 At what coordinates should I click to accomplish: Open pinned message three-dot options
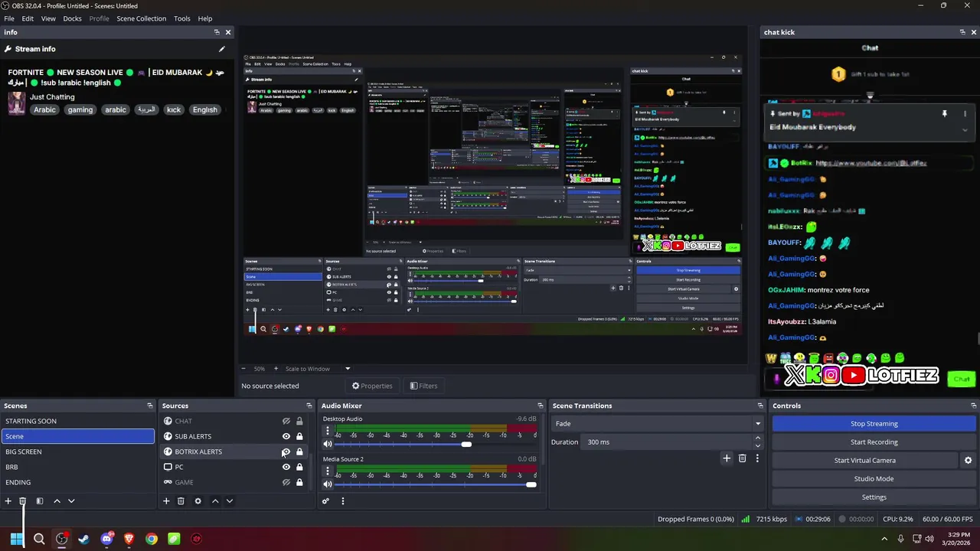[x=965, y=114]
